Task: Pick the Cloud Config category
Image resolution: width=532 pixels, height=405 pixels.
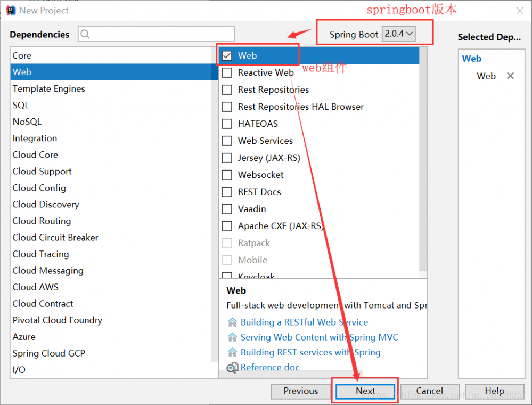Action: pos(111,188)
